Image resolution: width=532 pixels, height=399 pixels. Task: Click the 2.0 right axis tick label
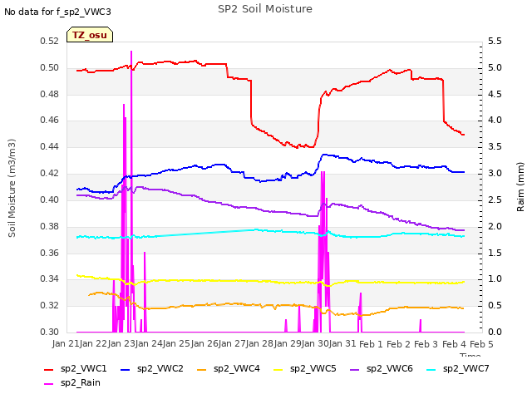(495, 226)
